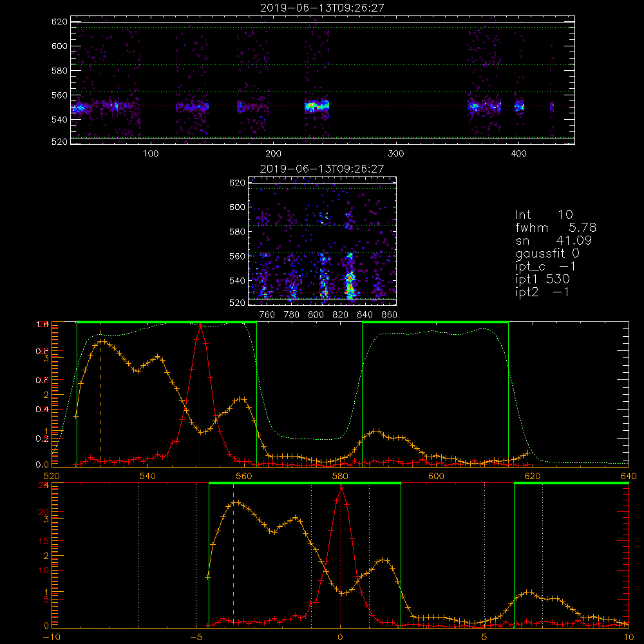Viewport: 644px width, 644px height.
Task: Click x-axis label '400' of wide spectrogram
Action: [x=518, y=154]
